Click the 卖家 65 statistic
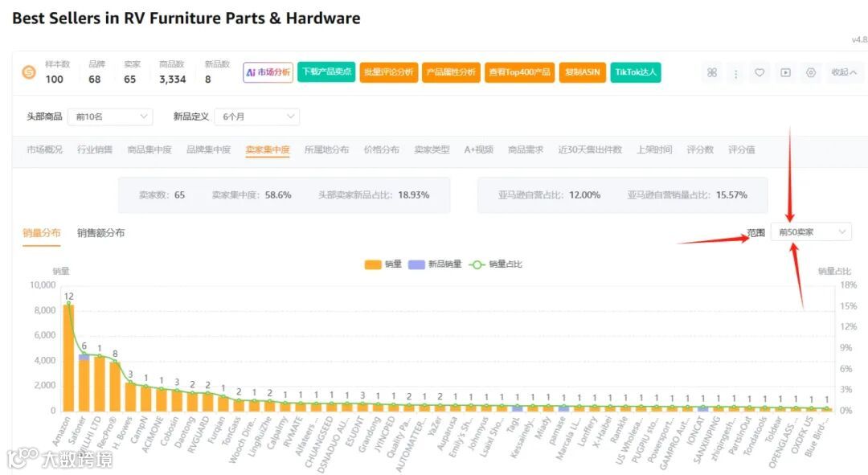868x475 pixels. tap(132, 72)
